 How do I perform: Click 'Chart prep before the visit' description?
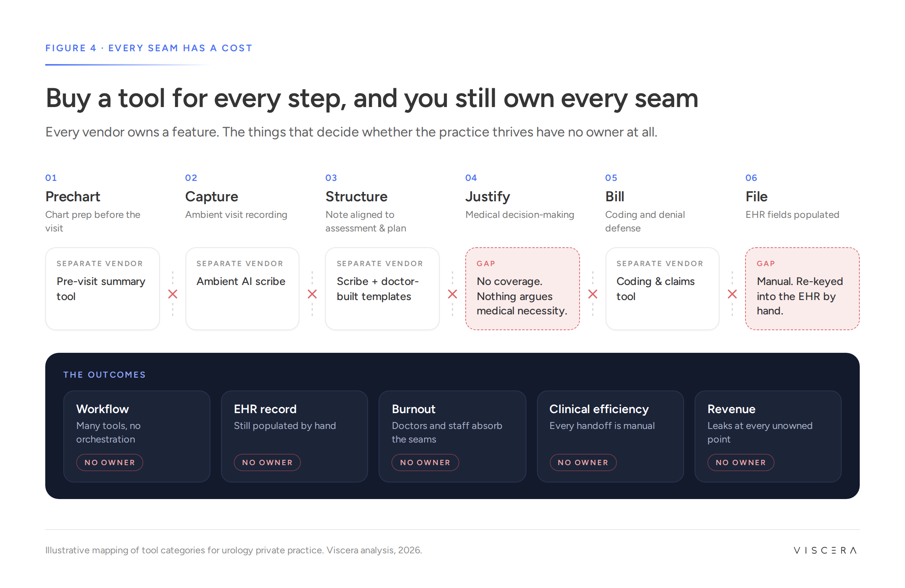[x=93, y=221]
